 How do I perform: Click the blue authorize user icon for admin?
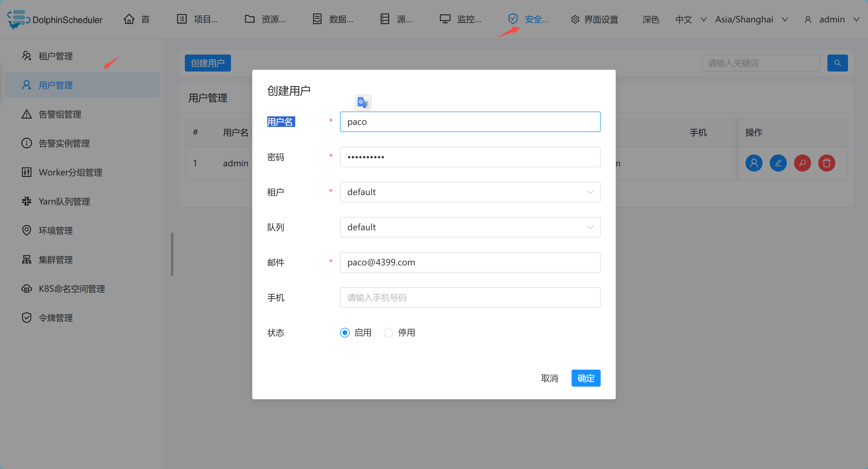753,163
